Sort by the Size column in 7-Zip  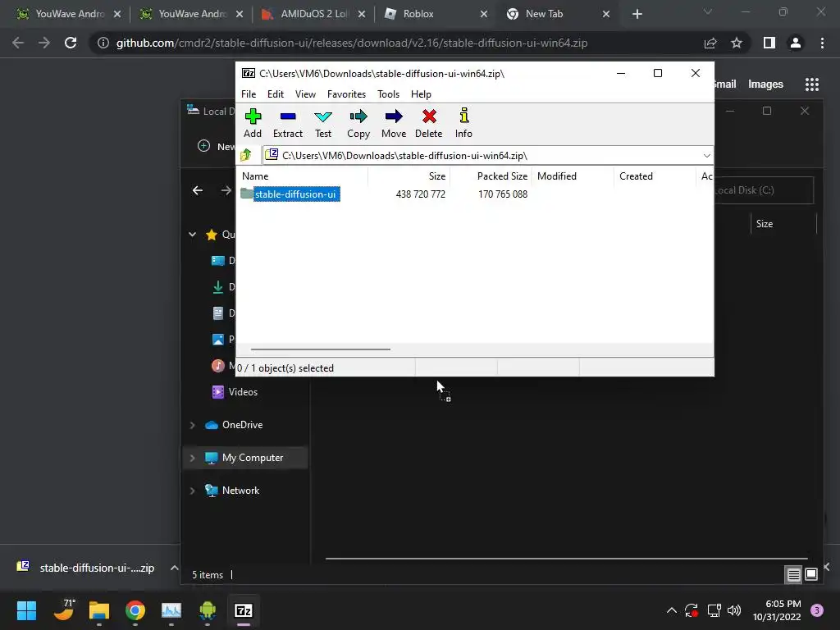coord(409,176)
